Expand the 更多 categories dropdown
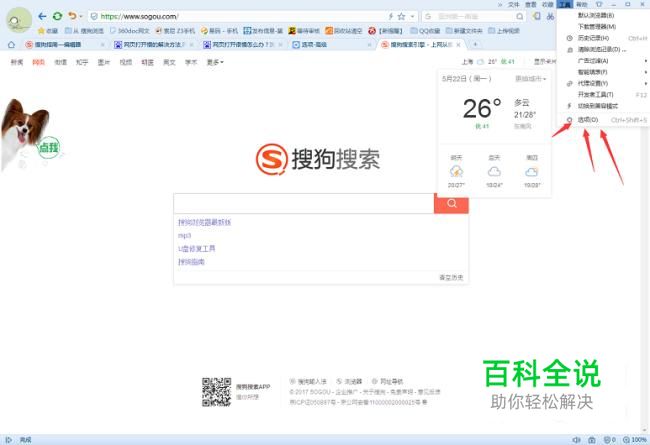Screen dimensions: 650x445 [215, 62]
